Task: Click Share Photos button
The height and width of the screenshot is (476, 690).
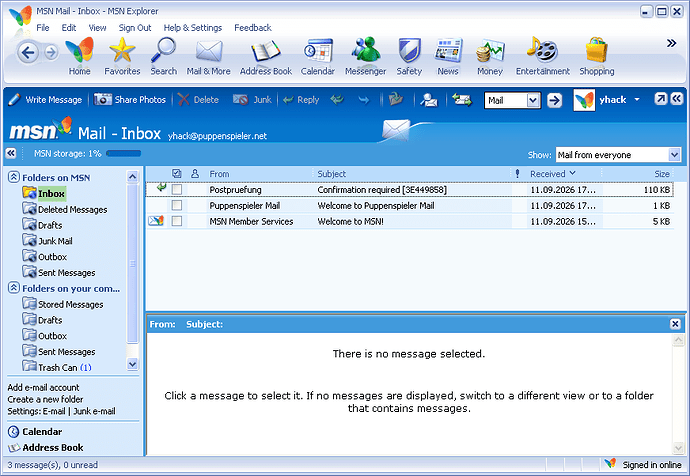Action: pos(130,100)
